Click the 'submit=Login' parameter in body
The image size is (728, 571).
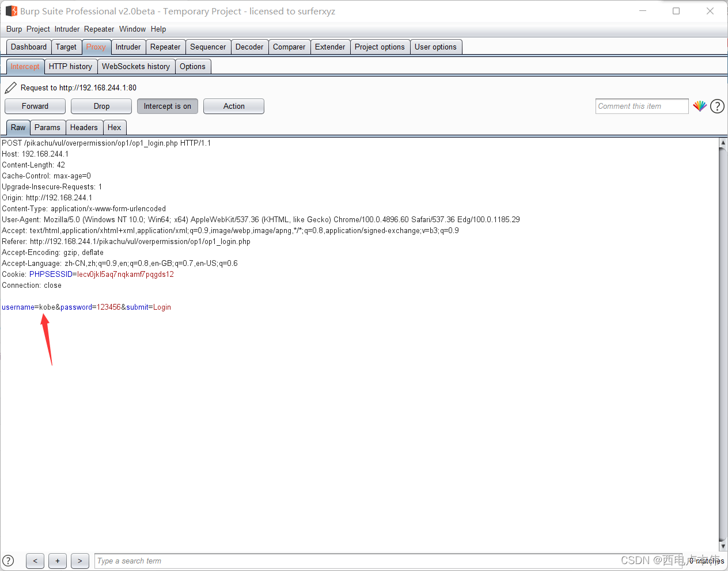click(x=149, y=307)
